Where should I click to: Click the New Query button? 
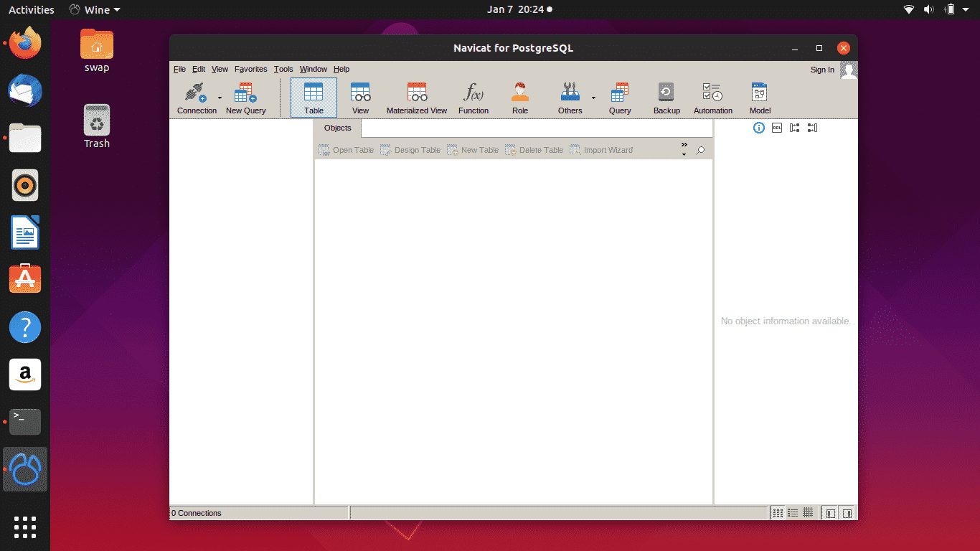pos(245,98)
